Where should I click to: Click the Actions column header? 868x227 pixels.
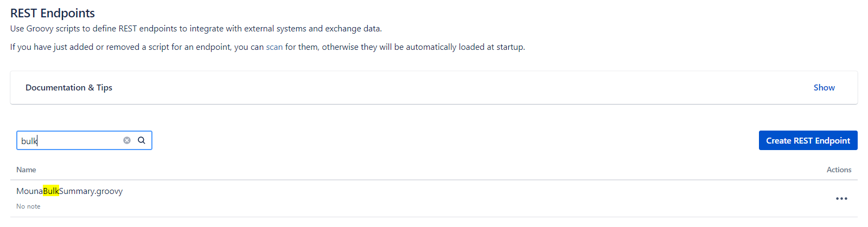pyautogui.click(x=839, y=170)
